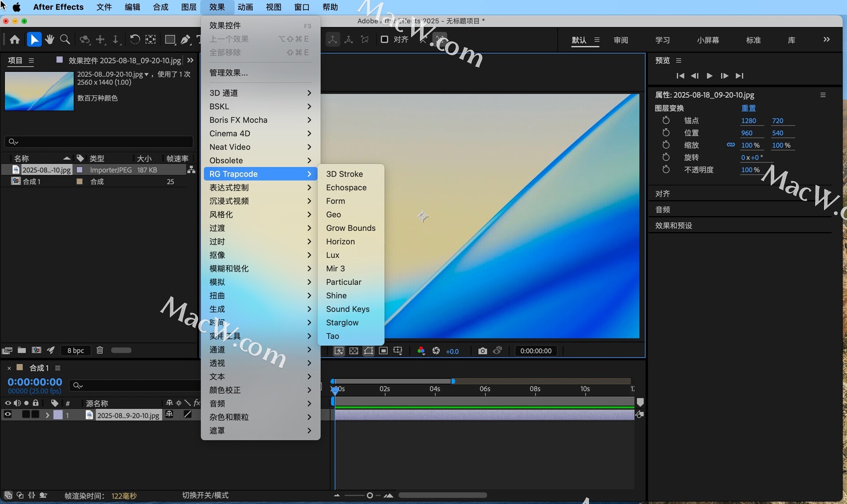This screenshot has height=504, width=847.
Task: Step to the next frame
Action: pos(724,76)
